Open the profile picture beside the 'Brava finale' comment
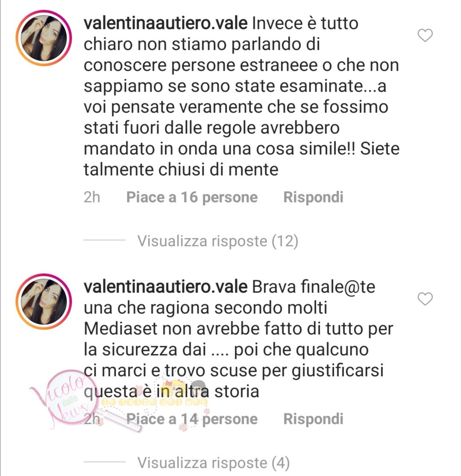This screenshot has height=476, width=461. tap(44, 302)
